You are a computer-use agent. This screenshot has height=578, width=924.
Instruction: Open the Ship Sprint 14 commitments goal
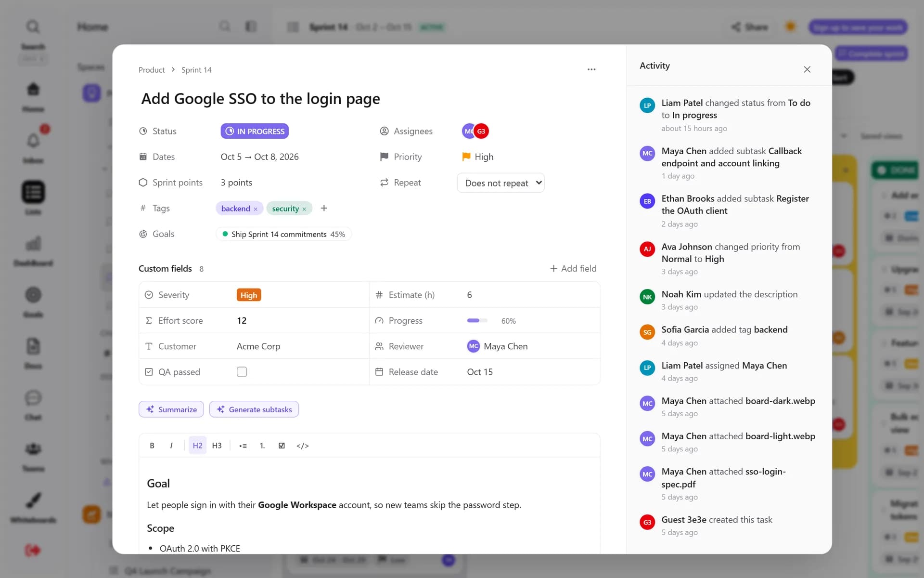click(283, 234)
